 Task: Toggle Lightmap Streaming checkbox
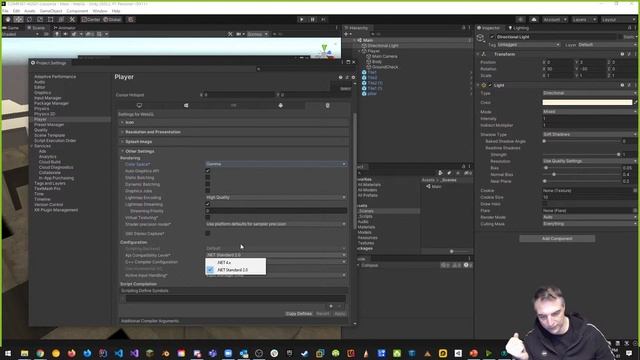pyautogui.click(x=208, y=204)
